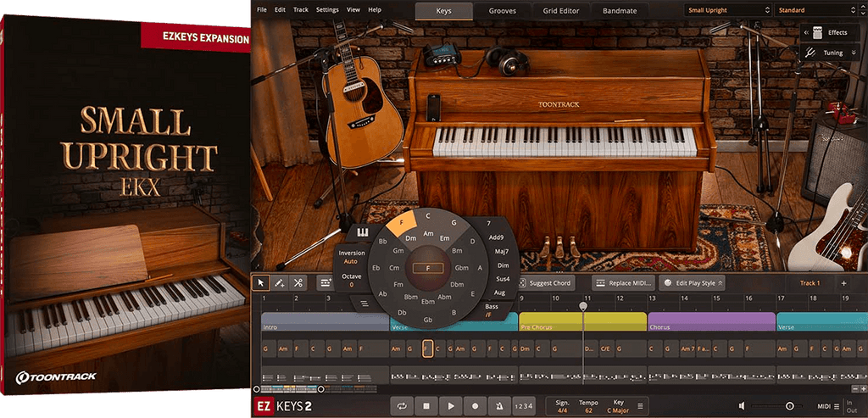Click the timeline playhead marker
868x418 pixels.
click(x=583, y=305)
